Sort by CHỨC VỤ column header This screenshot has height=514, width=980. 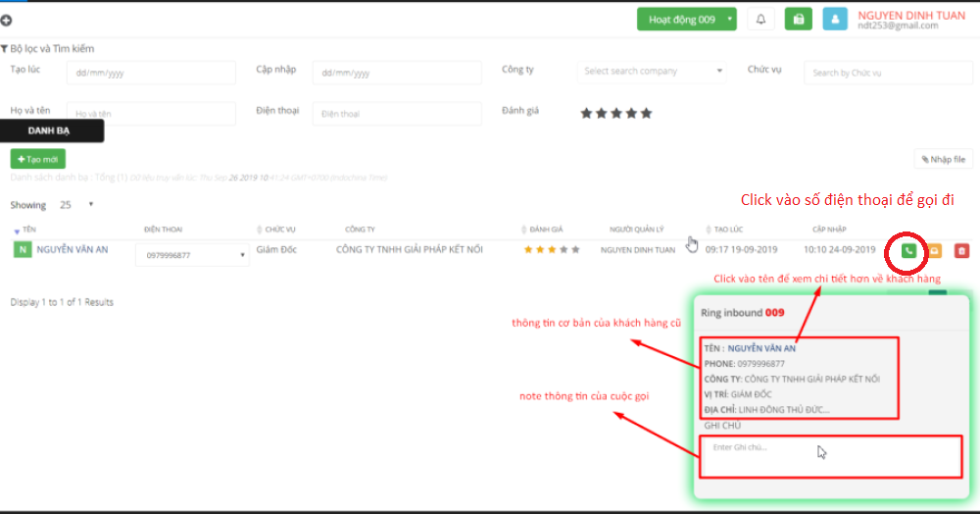[275, 230]
